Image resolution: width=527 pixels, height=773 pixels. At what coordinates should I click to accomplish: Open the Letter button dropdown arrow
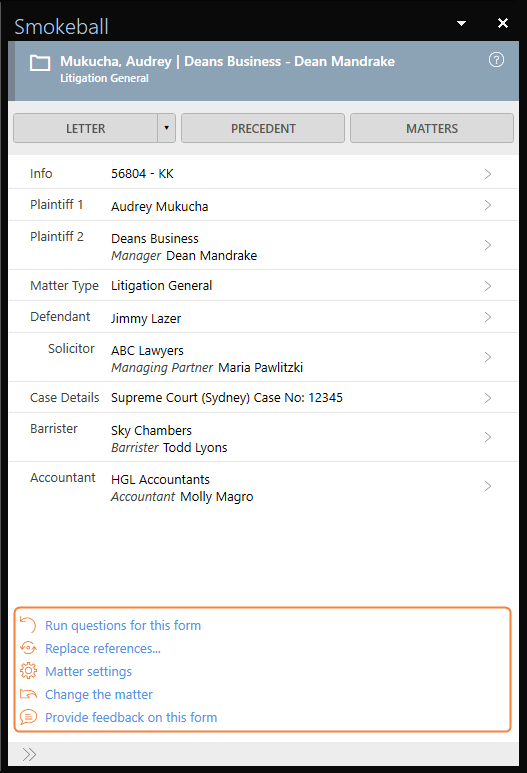click(x=167, y=128)
